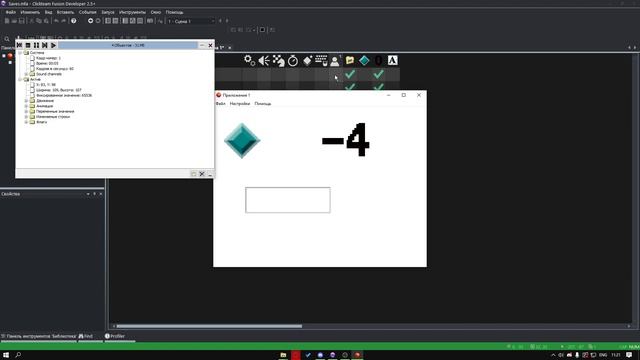Click the Counter object icon
The width and height of the screenshot is (640, 360).
tap(378, 60)
